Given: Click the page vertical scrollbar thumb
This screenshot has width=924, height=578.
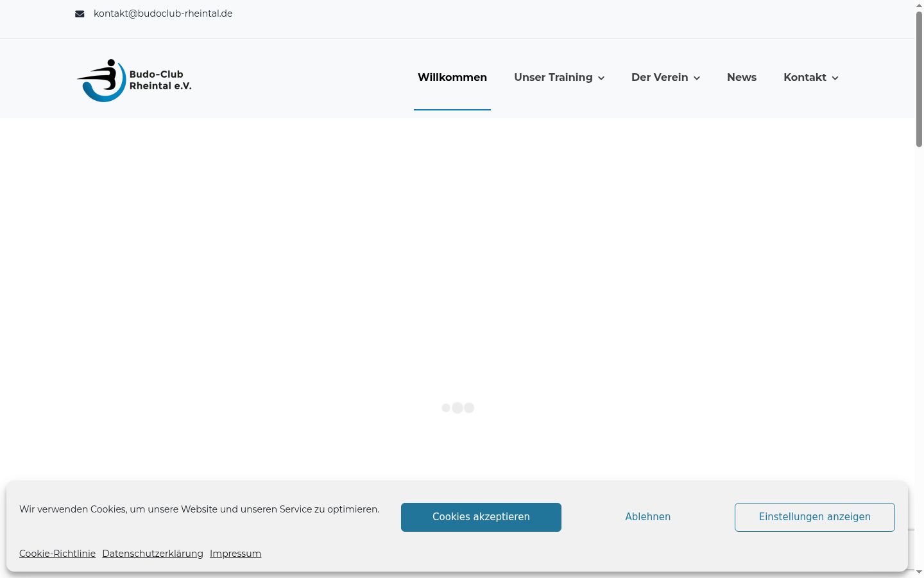Looking at the screenshot, I should [919, 79].
